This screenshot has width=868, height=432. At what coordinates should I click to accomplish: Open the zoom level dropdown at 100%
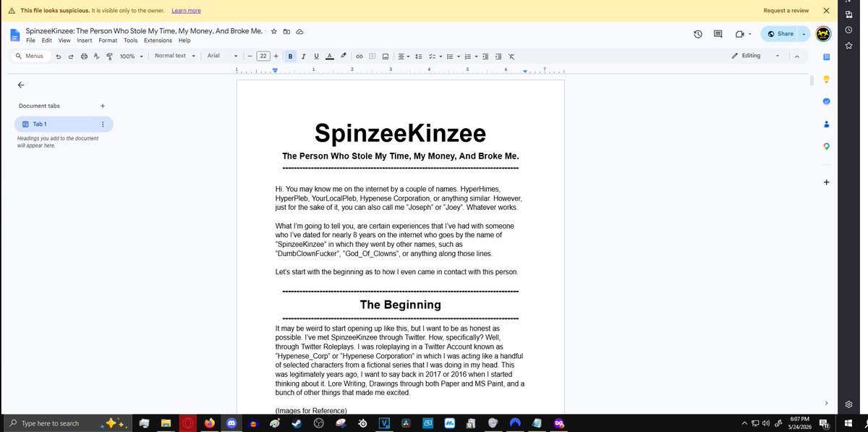coord(131,56)
